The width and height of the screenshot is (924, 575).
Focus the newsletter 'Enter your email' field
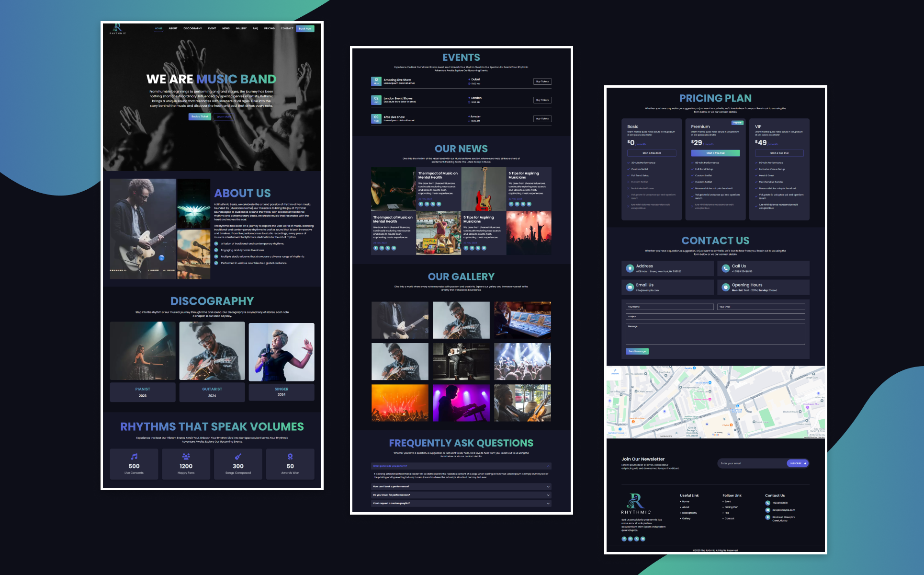(x=753, y=463)
